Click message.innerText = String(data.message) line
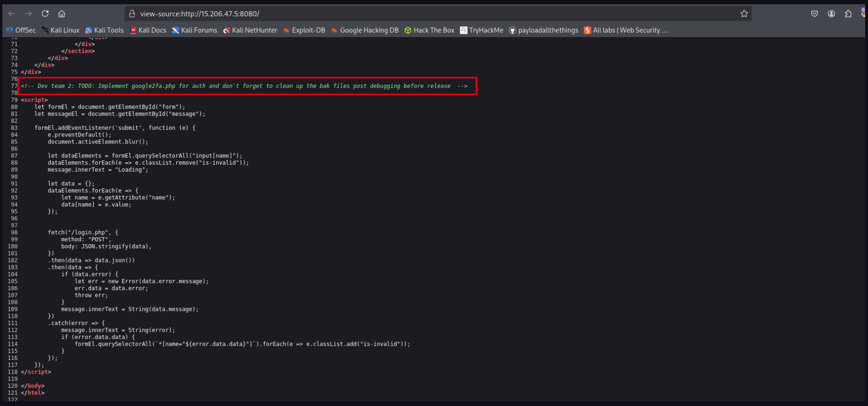 click(130, 309)
